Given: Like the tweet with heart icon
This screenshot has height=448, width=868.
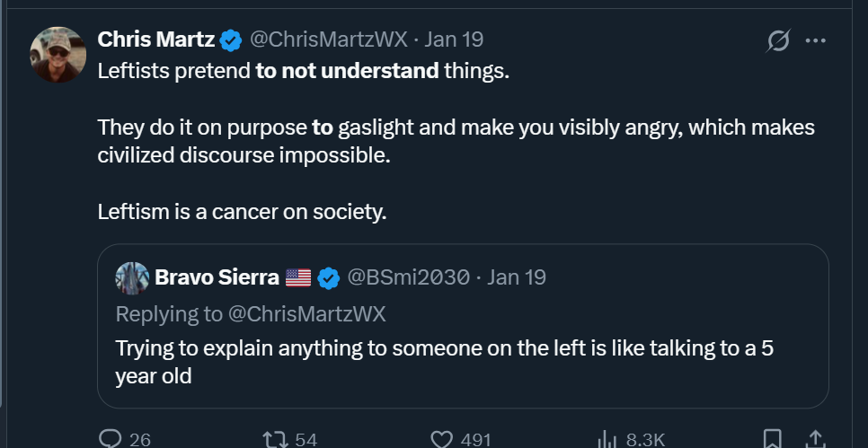Looking at the screenshot, I should (441, 438).
